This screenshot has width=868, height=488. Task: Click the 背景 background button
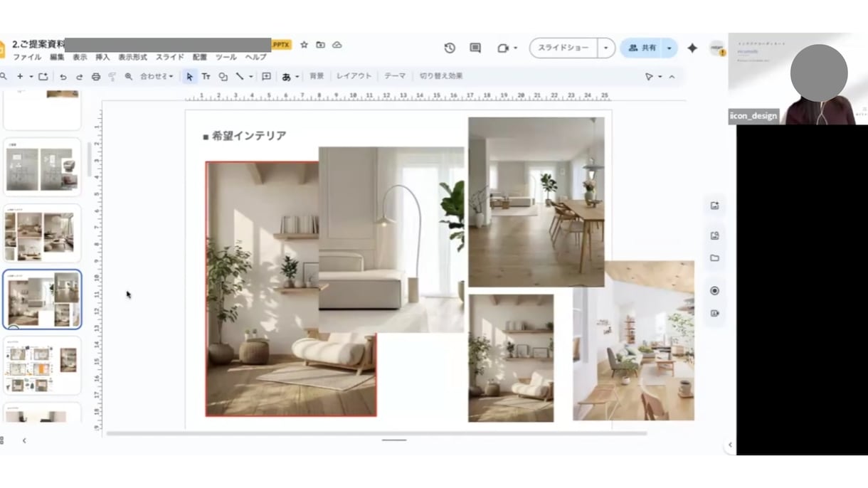tap(317, 76)
